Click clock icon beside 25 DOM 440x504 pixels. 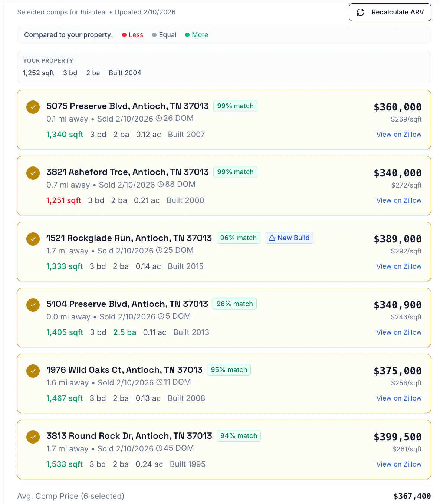159,250
